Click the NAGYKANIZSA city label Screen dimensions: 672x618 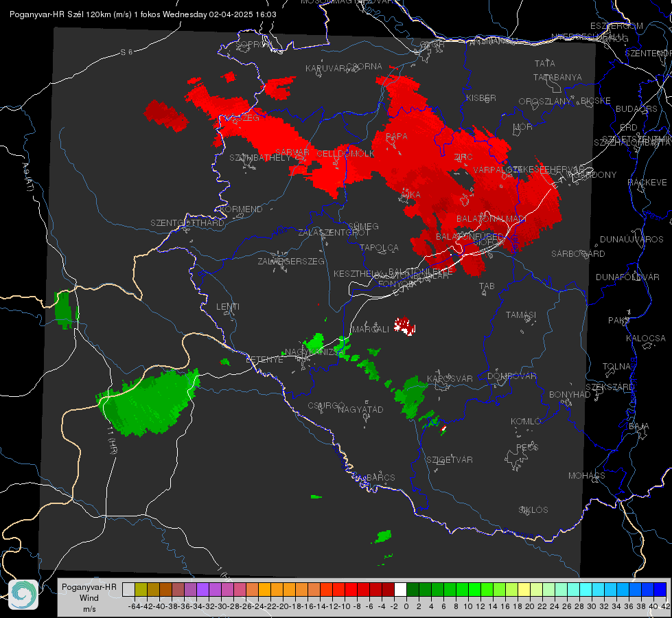(313, 352)
